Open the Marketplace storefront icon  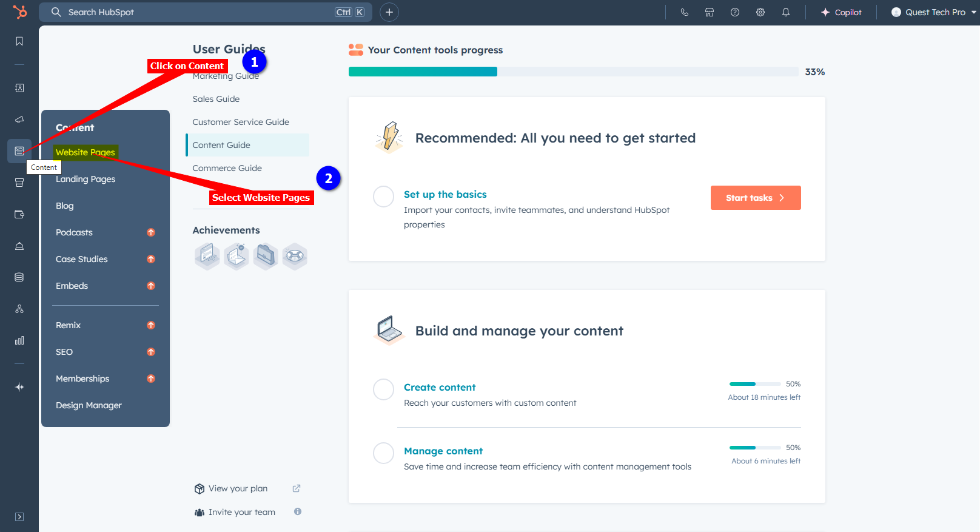(710, 12)
